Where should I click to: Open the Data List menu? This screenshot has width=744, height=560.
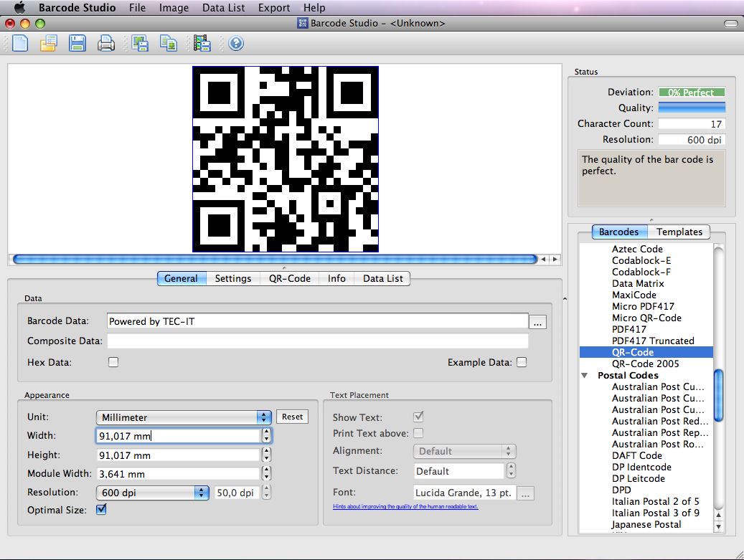223,8
